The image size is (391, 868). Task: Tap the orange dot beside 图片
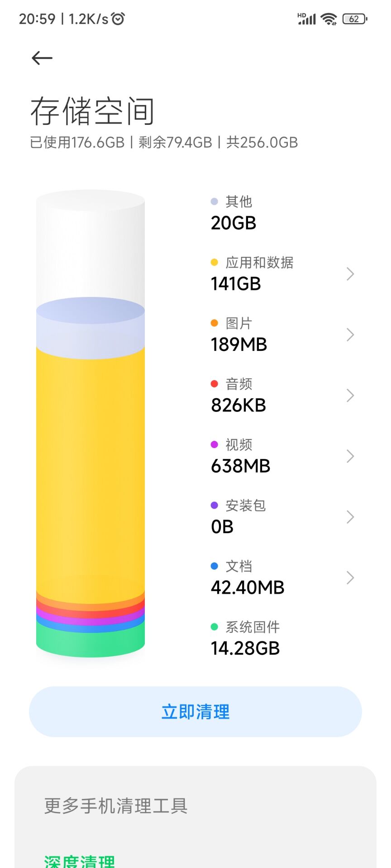pos(215,323)
